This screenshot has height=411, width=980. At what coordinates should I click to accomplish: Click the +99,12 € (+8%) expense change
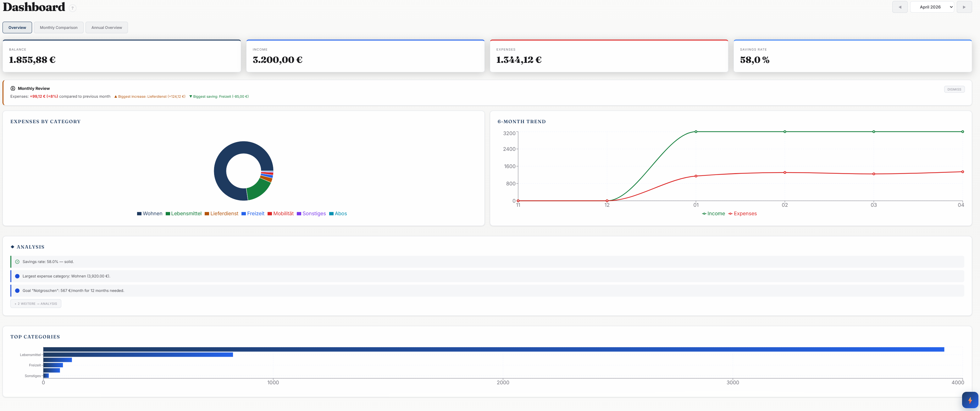[44, 96]
